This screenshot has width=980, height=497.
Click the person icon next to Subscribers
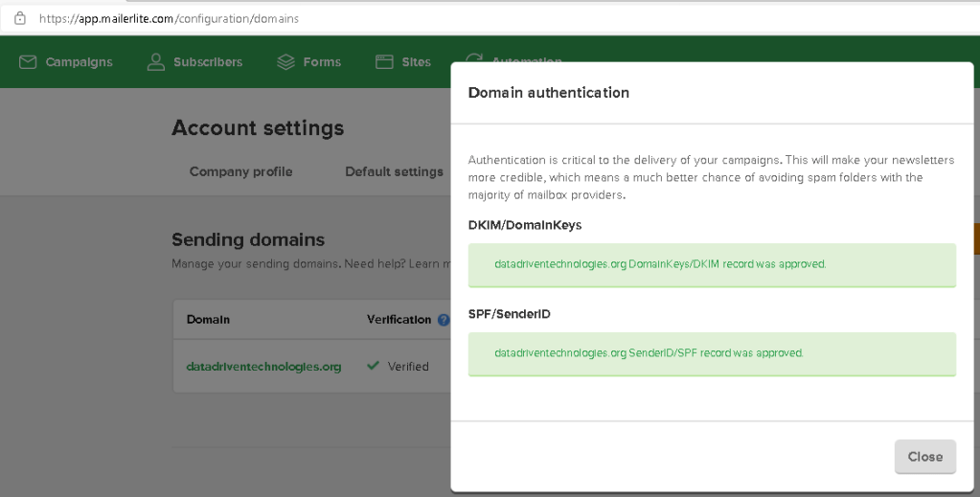click(155, 62)
